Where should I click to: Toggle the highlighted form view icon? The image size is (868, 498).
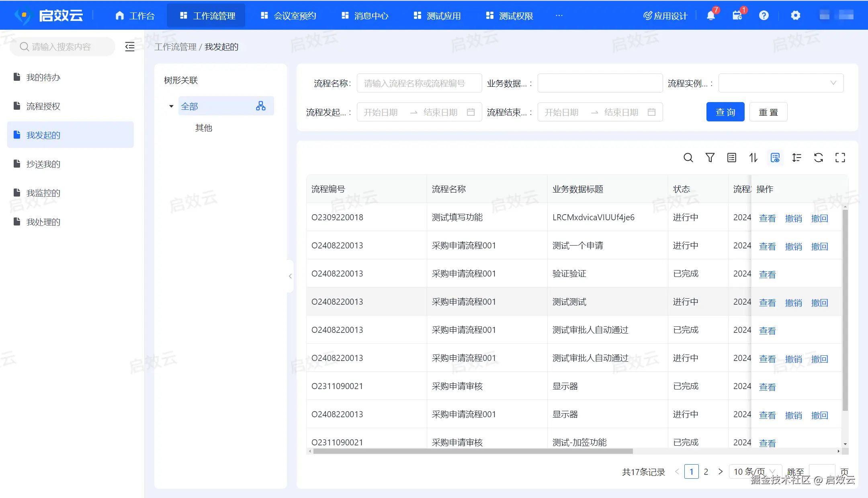[x=775, y=158]
